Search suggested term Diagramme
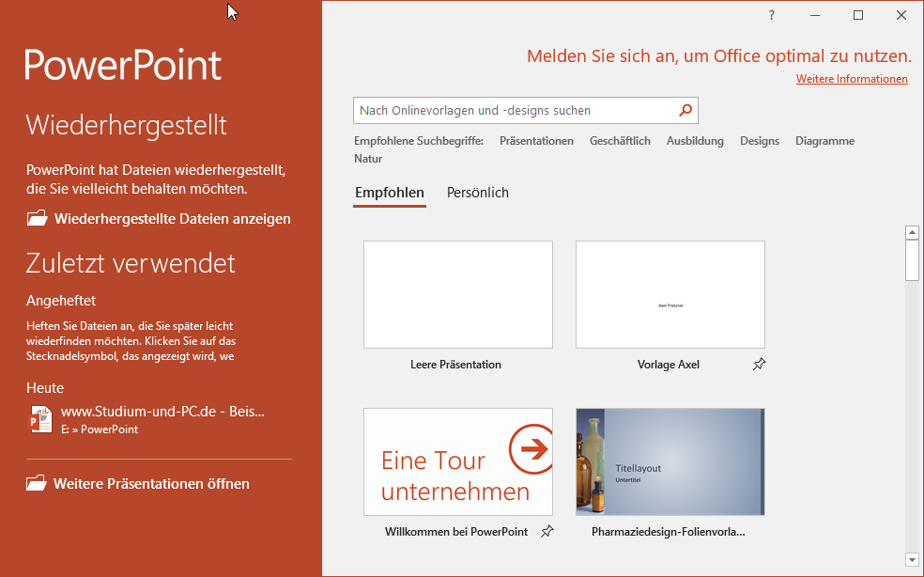This screenshot has width=924, height=577. pyautogui.click(x=825, y=141)
